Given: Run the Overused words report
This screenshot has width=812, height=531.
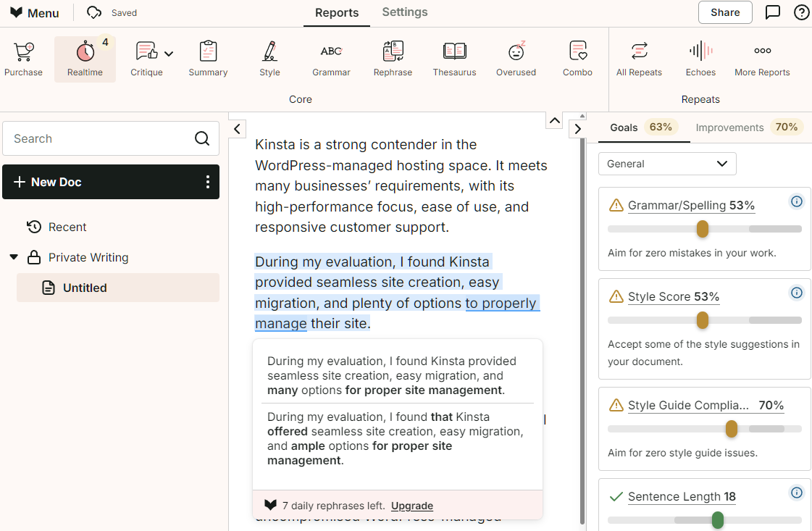Looking at the screenshot, I should point(516,59).
